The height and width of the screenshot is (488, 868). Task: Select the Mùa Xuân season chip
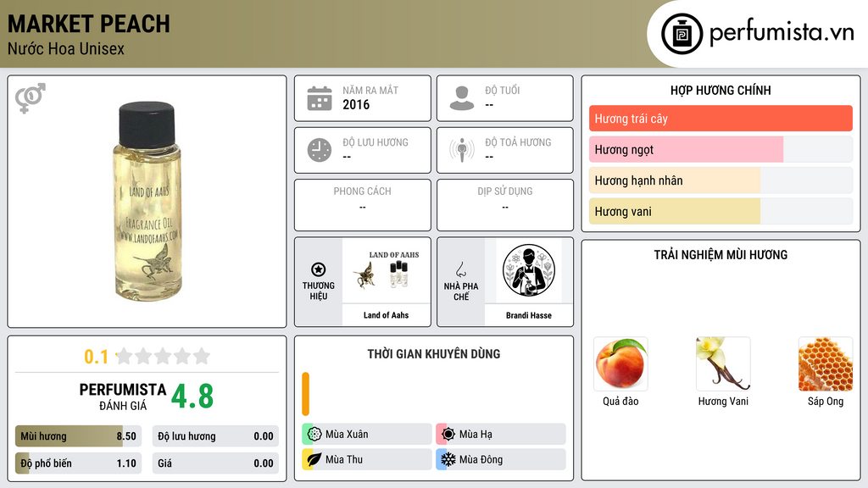point(367,435)
